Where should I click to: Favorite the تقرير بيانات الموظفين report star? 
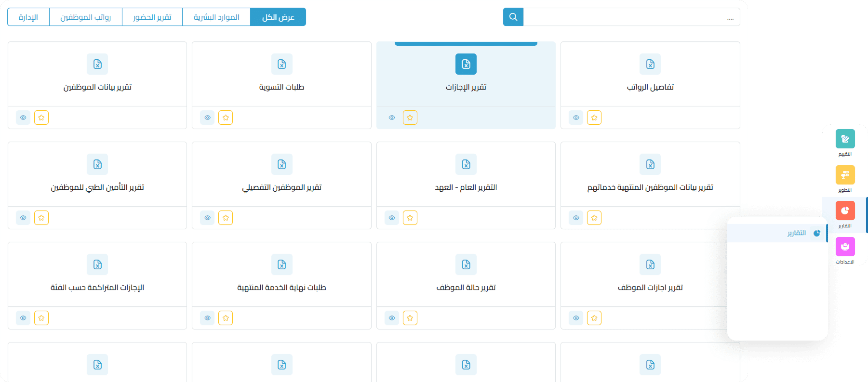(x=41, y=118)
